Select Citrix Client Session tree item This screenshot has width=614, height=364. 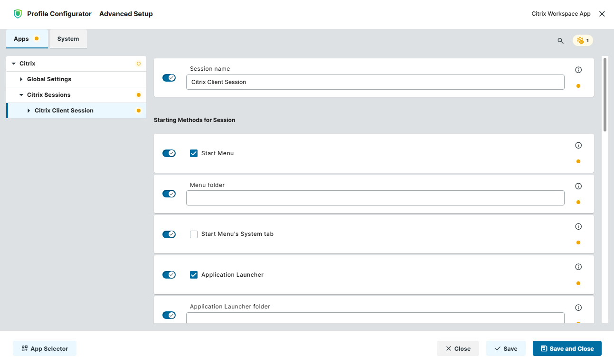76,111
